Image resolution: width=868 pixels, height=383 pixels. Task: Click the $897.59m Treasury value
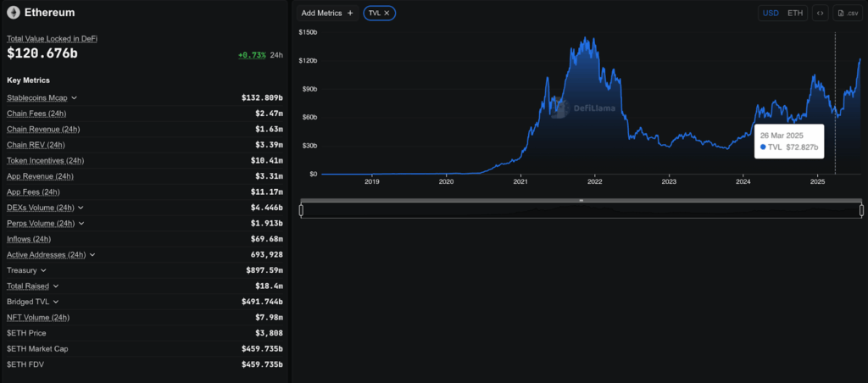(264, 270)
